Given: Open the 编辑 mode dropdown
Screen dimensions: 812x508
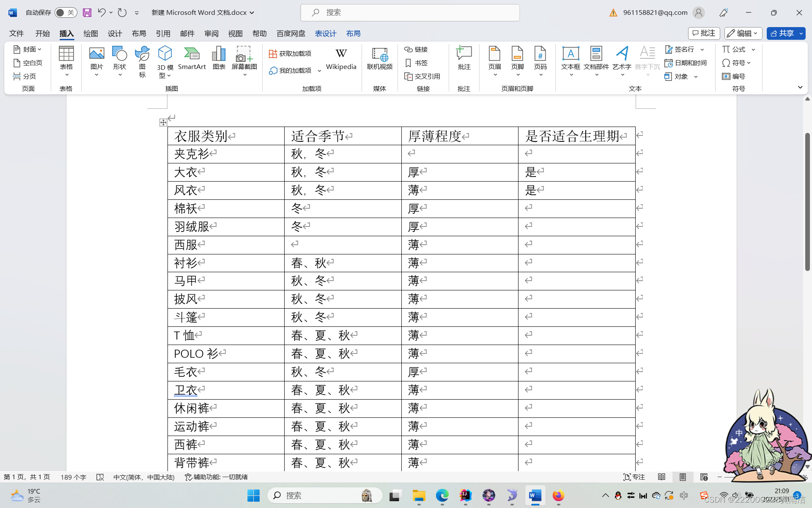Looking at the screenshot, I should coord(743,33).
